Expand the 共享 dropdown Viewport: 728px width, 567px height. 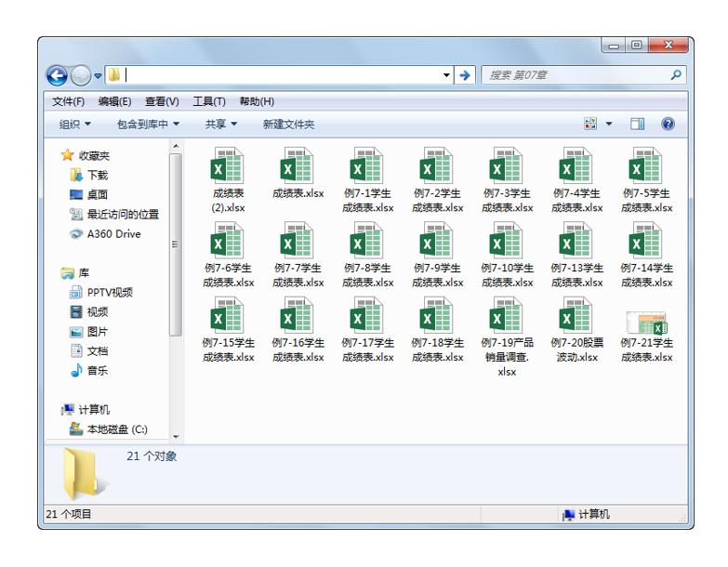click(x=221, y=125)
